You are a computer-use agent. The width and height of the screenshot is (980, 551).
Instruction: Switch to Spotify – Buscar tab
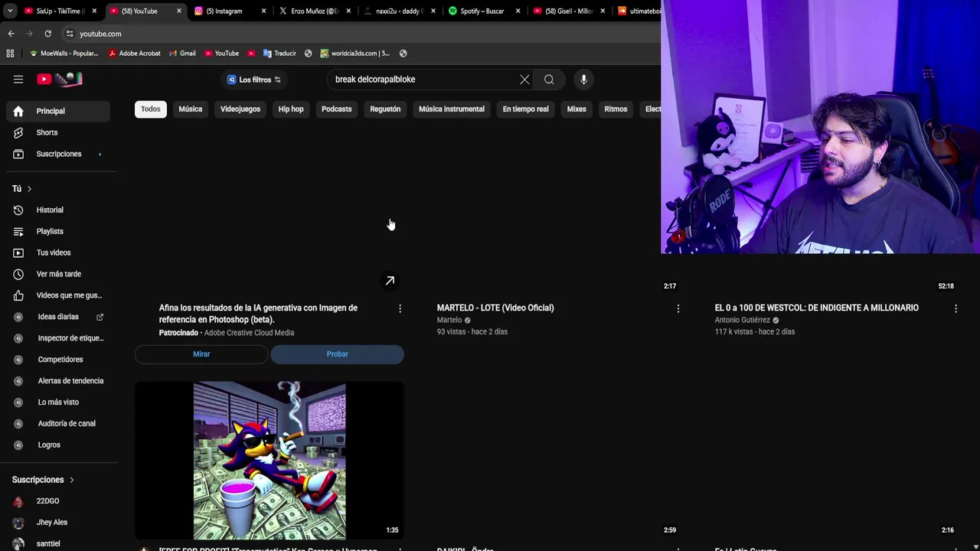coord(484,11)
